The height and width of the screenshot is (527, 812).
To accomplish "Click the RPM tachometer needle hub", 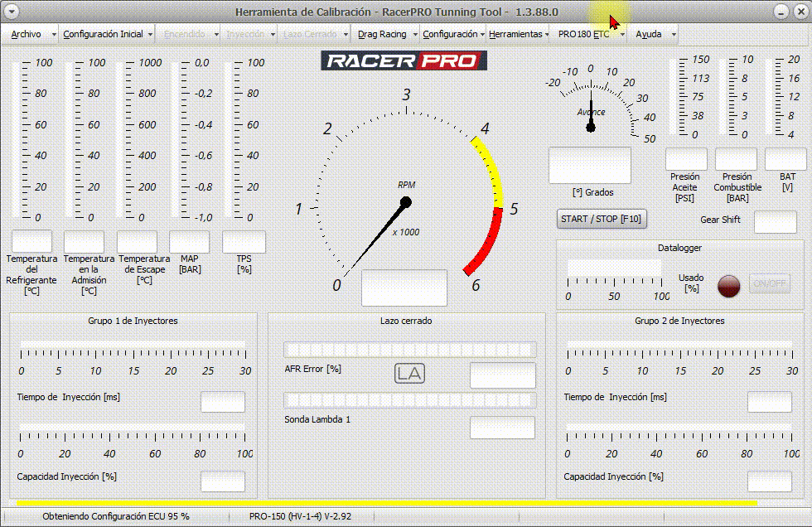I will pyautogui.click(x=406, y=201).
